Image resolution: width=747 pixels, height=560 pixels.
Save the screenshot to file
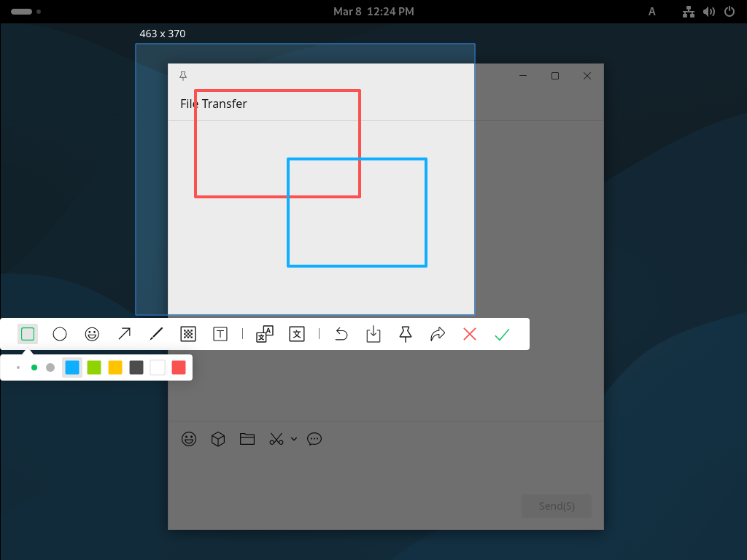373,334
